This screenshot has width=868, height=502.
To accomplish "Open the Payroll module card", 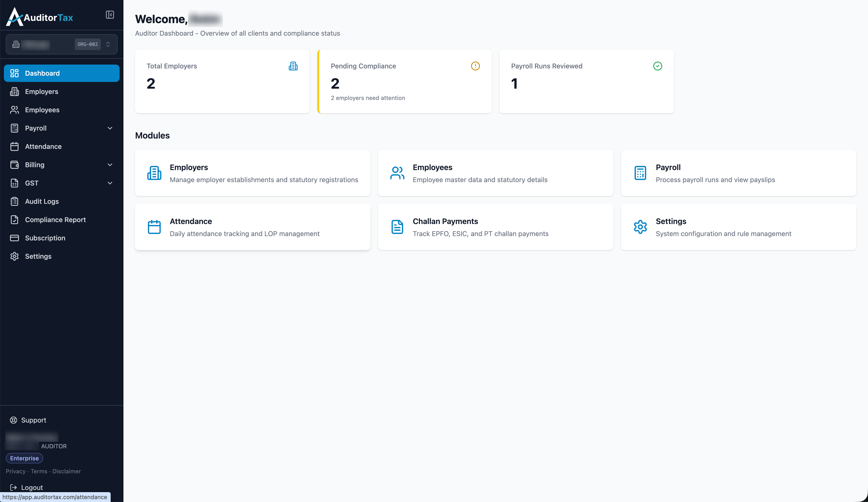I will tap(739, 173).
